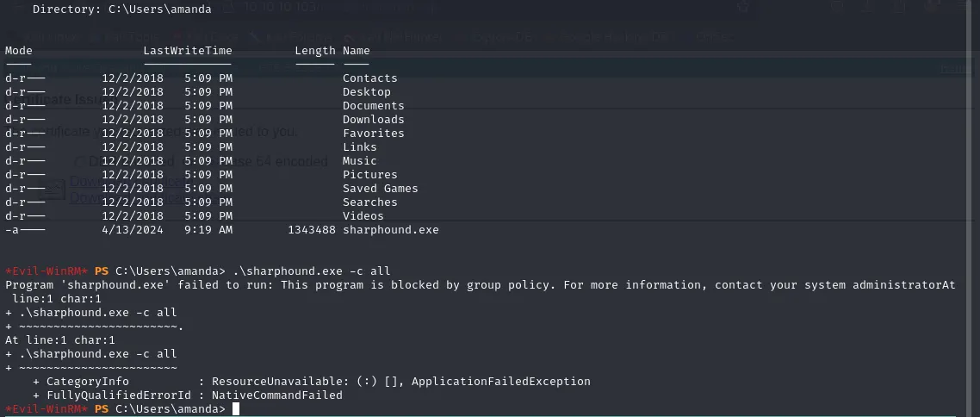Click the FullyQualifiedErrorId NativeCommandFailed text
980x417 pixels.
click(x=276, y=395)
